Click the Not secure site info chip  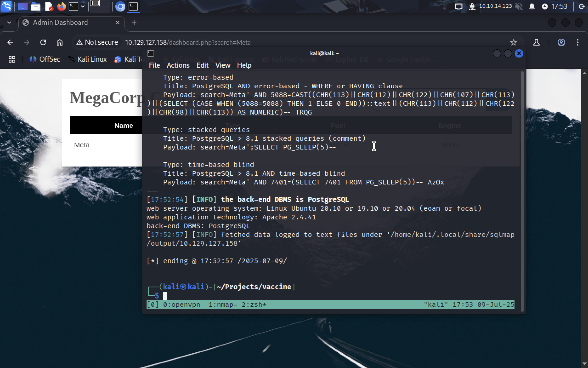pos(97,42)
